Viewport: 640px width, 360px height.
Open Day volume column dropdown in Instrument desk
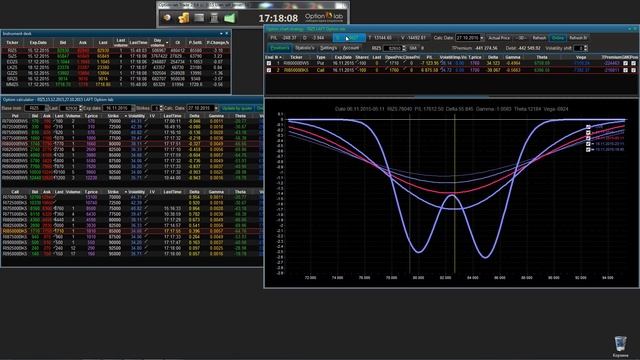point(167,42)
